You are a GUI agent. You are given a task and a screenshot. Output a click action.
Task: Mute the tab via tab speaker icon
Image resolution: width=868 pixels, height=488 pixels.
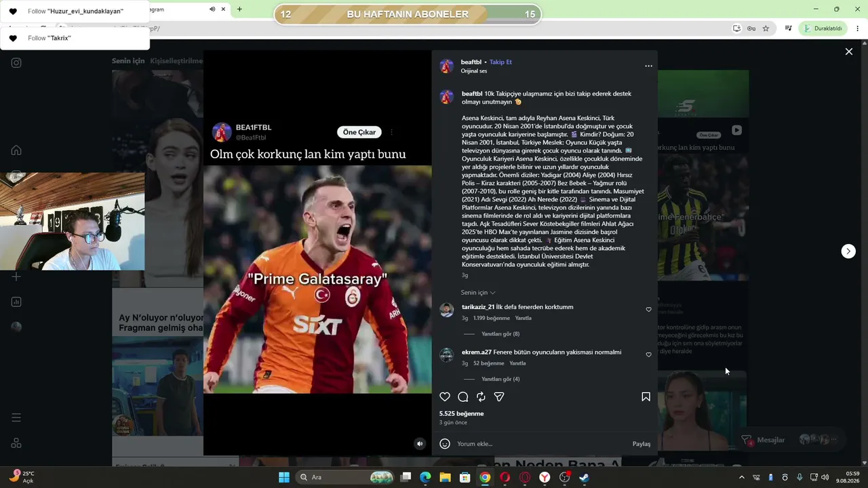(x=212, y=9)
